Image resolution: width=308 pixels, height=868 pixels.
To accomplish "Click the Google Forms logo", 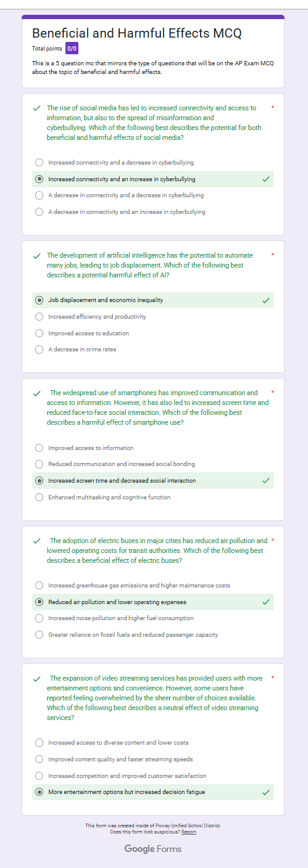I will point(153,849).
